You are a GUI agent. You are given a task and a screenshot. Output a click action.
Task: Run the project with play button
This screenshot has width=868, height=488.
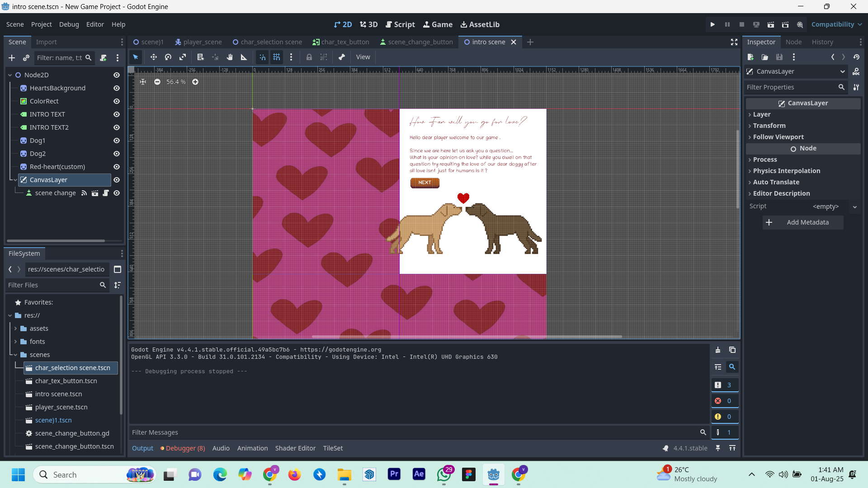click(x=712, y=24)
